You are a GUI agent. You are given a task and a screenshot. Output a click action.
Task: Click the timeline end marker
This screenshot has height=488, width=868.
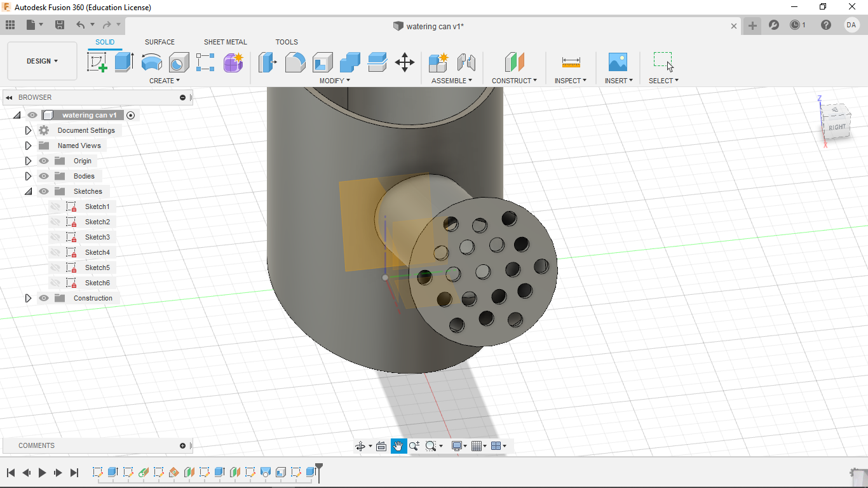click(x=319, y=472)
